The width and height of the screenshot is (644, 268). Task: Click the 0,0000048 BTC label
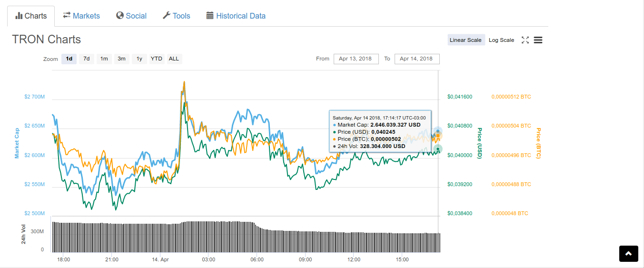(510, 213)
